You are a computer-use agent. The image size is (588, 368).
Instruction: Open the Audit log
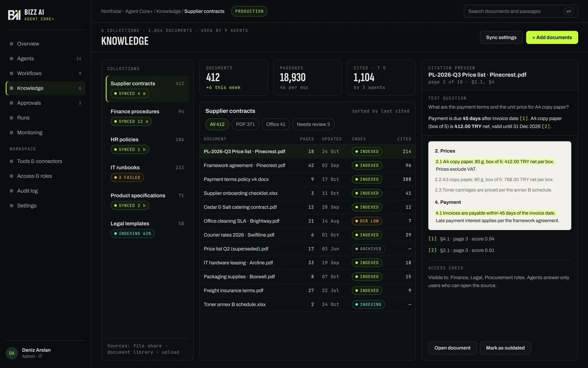45,191
